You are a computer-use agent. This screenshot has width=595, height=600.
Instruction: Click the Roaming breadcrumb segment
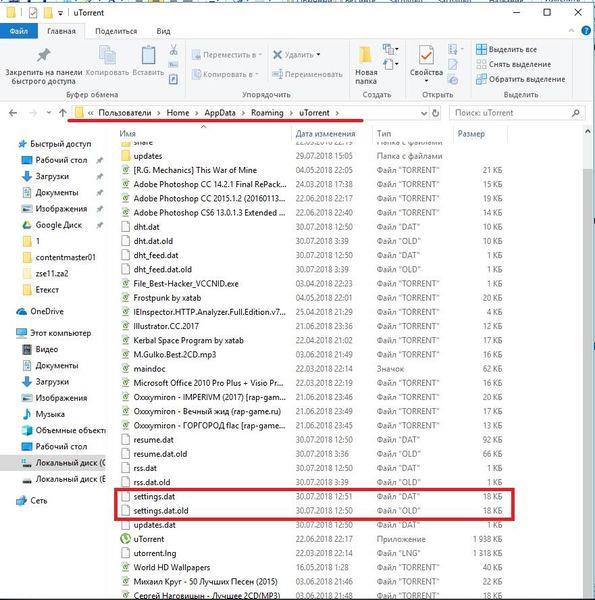tap(267, 113)
